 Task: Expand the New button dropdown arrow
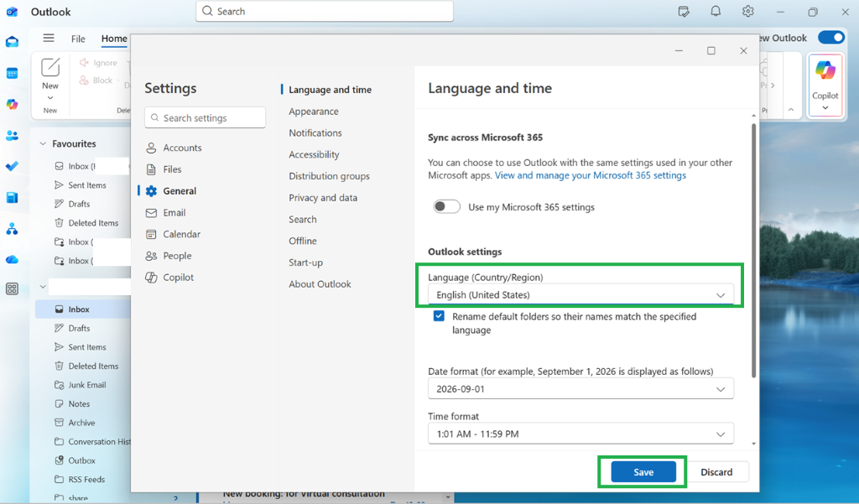(50, 98)
